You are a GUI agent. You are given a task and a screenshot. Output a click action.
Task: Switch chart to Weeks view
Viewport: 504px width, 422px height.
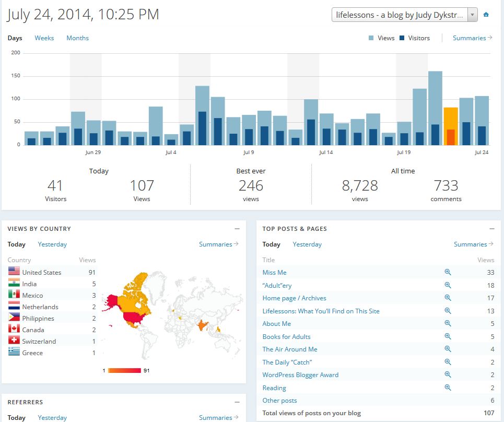(44, 38)
